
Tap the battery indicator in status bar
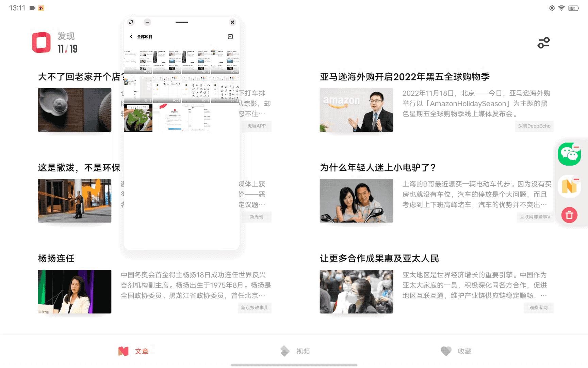(x=574, y=8)
